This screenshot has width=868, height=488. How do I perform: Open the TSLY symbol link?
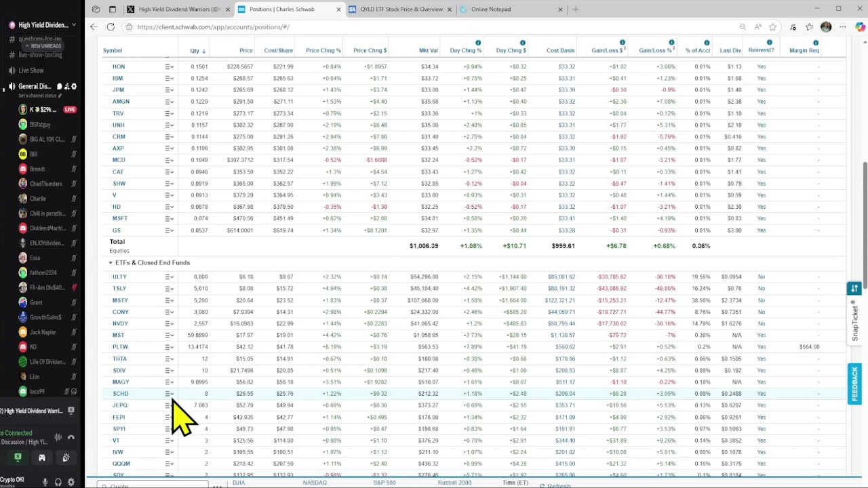click(119, 289)
